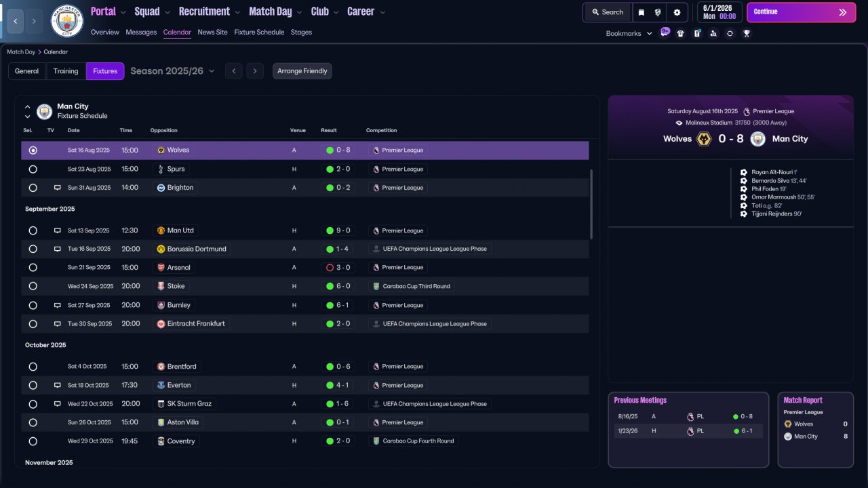Click the Match Day breadcrumb link
Screen dimensions: 868x488
[x=21, y=52]
